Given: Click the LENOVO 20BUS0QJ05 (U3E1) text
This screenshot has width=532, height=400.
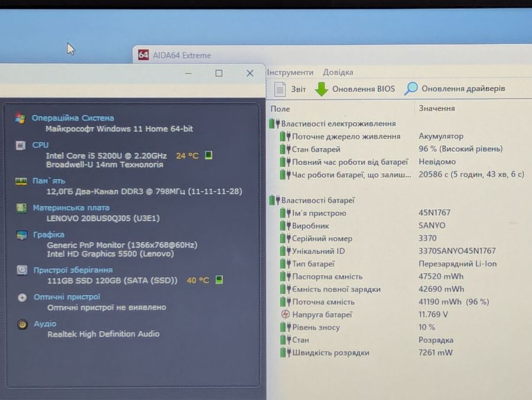Looking at the screenshot, I should click(103, 218).
